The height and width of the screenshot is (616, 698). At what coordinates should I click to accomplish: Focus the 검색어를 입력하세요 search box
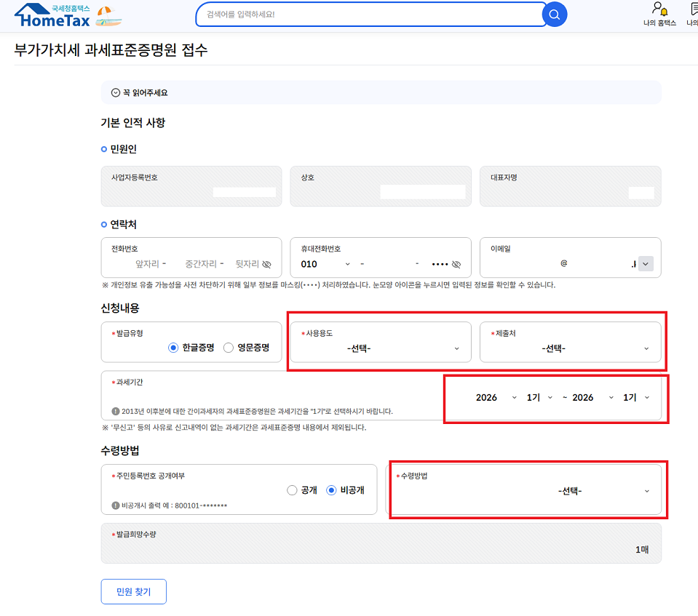[370, 15]
